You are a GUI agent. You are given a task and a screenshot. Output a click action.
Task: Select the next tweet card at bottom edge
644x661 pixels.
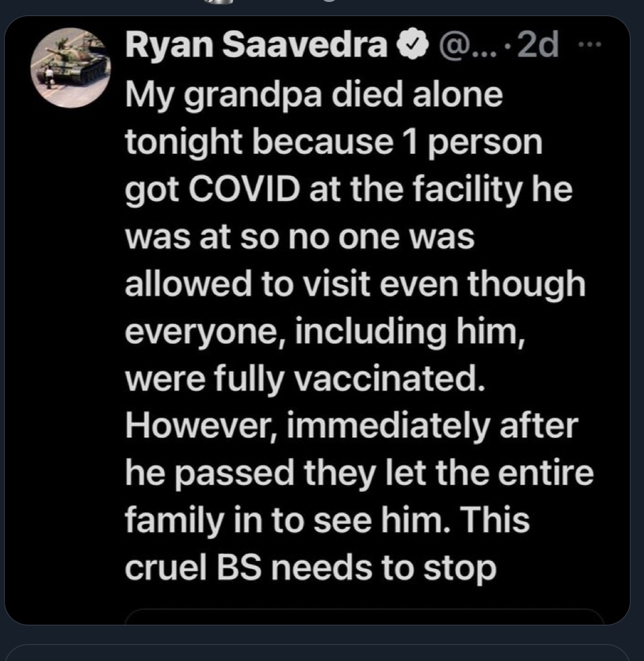(318, 652)
